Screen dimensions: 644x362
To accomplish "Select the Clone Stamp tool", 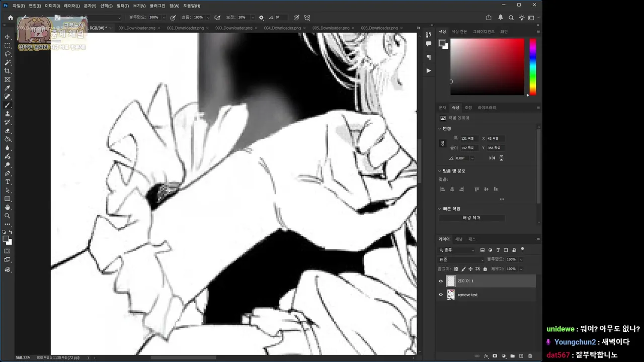I will (8, 114).
